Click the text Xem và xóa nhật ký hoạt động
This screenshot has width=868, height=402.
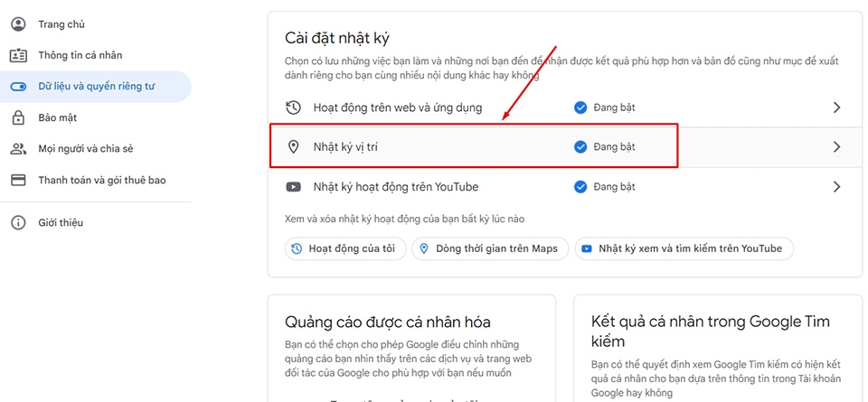[x=405, y=219]
